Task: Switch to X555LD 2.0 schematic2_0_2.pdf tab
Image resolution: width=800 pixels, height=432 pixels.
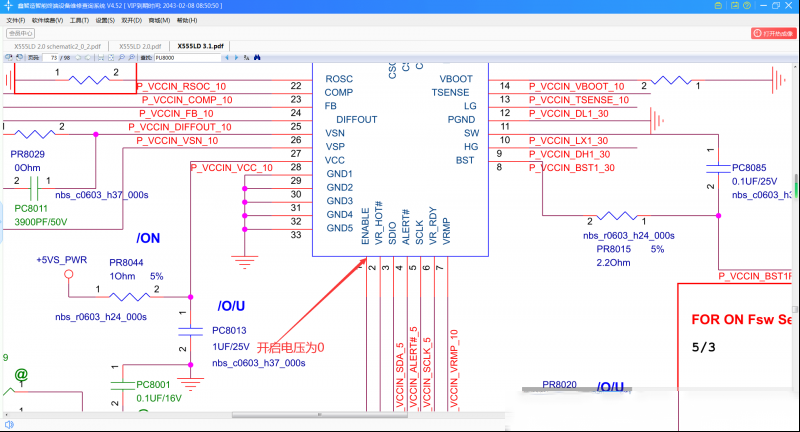Action: (57, 46)
